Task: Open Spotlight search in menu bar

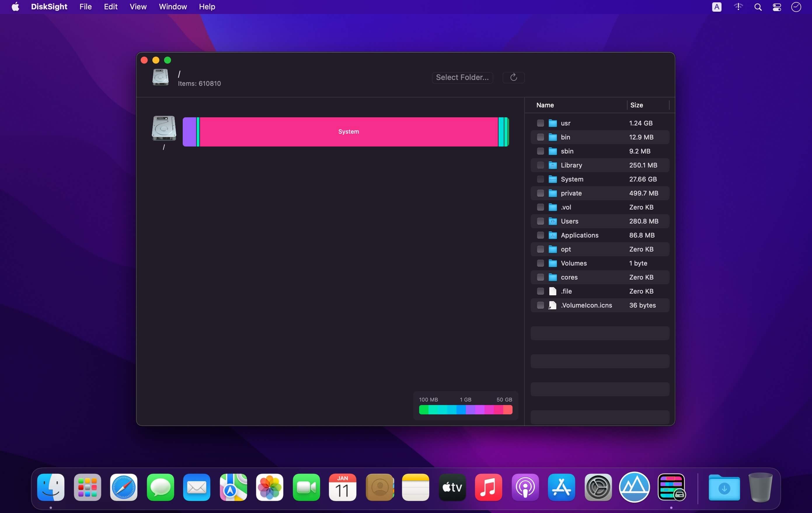Action: click(x=758, y=7)
